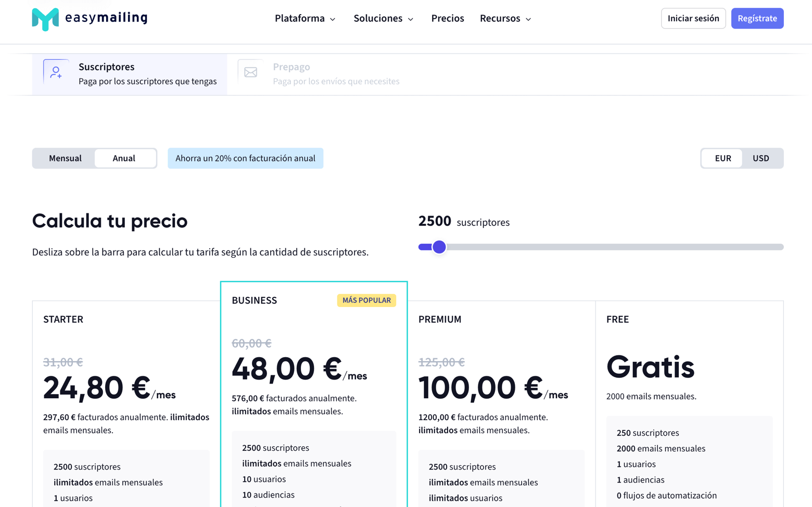Switch billing to Mensual

point(65,158)
